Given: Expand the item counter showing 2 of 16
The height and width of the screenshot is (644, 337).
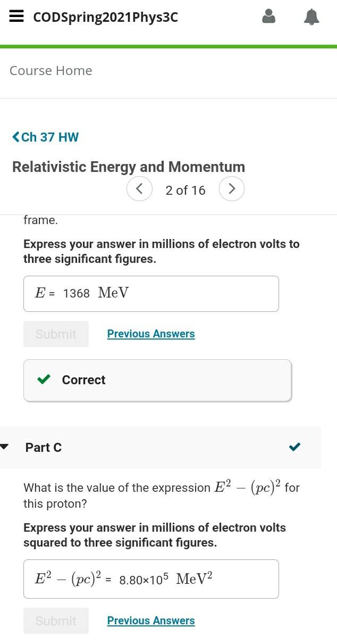Looking at the screenshot, I should pyautogui.click(x=186, y=189).
